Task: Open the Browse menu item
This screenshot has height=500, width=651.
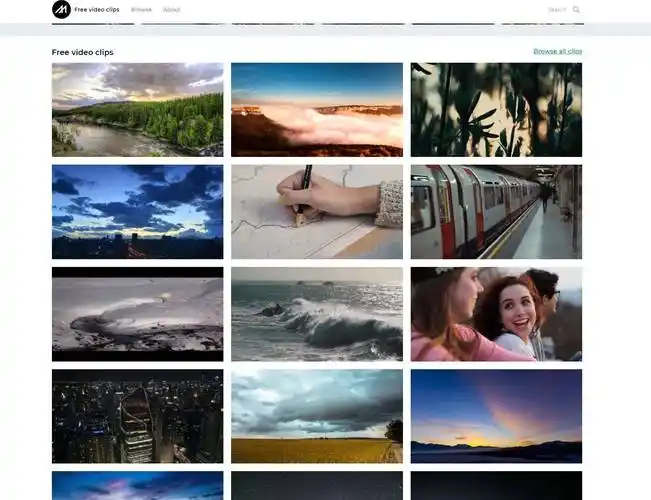Action: (141, 10)
